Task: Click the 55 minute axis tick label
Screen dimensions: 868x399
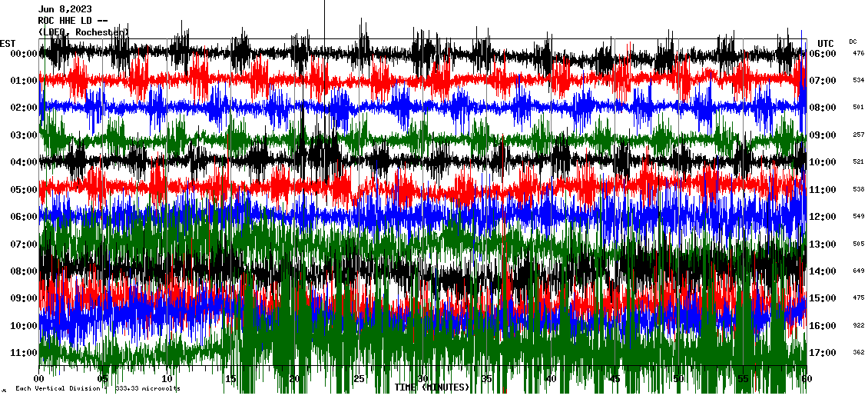Action: pos(742,379)
